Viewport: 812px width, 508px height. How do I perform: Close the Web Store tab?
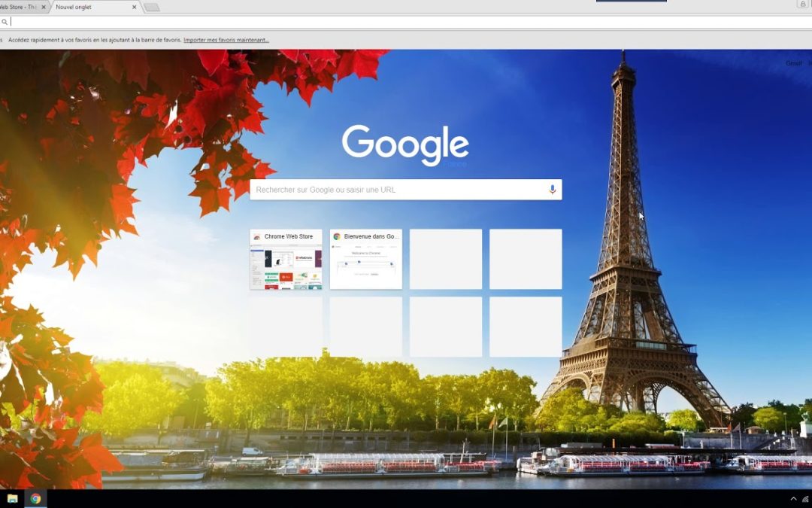[43, 7]
